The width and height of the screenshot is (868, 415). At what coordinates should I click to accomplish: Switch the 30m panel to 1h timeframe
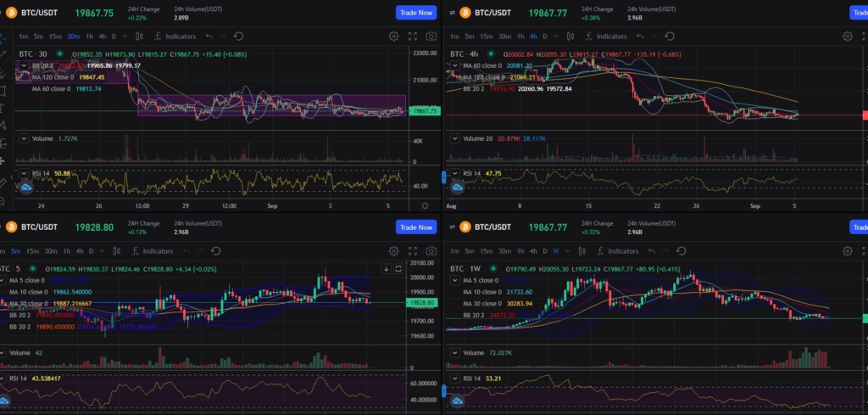(x=89, y=36)
